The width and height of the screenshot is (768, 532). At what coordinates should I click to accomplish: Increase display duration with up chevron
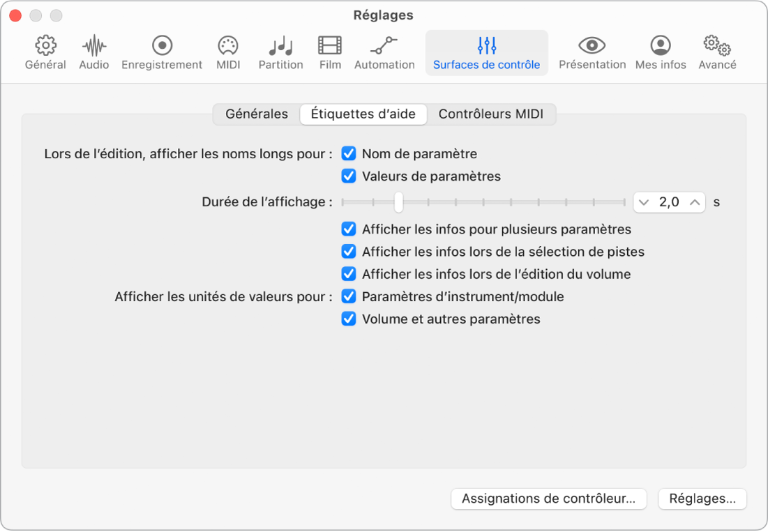point(695,202)
